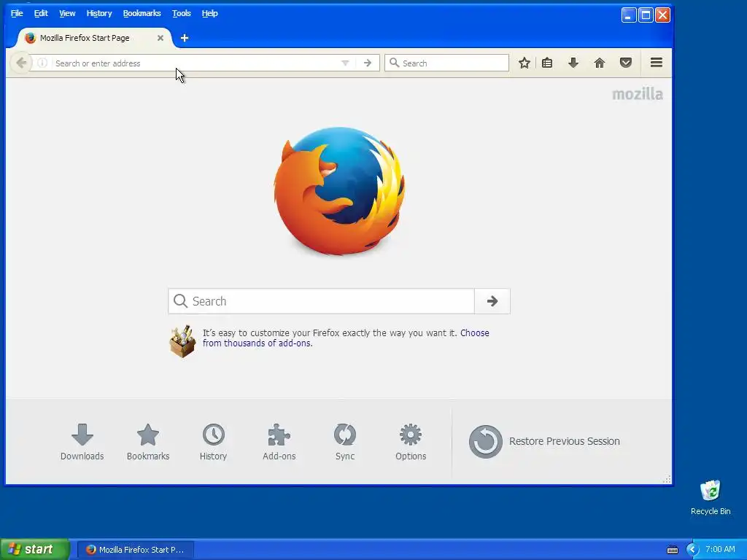Open Add-ons from the start page launcher
Viewport: 747px width, 560px height.
point(279,442)
